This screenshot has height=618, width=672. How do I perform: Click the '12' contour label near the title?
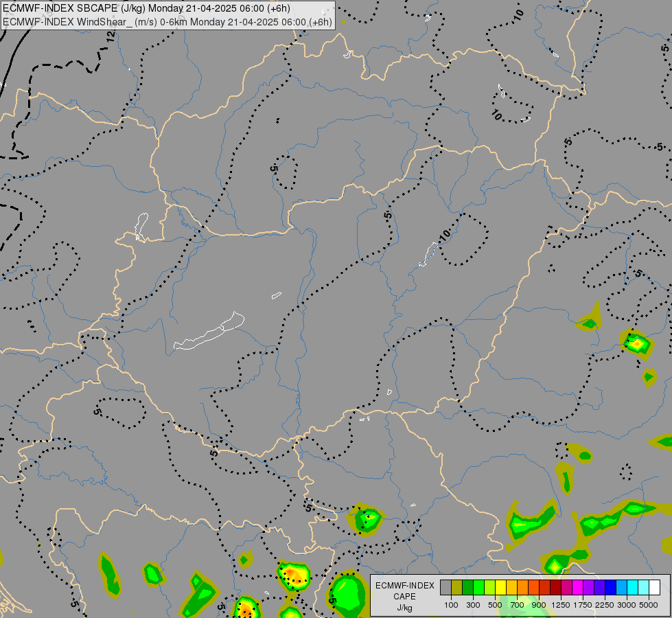111,36
